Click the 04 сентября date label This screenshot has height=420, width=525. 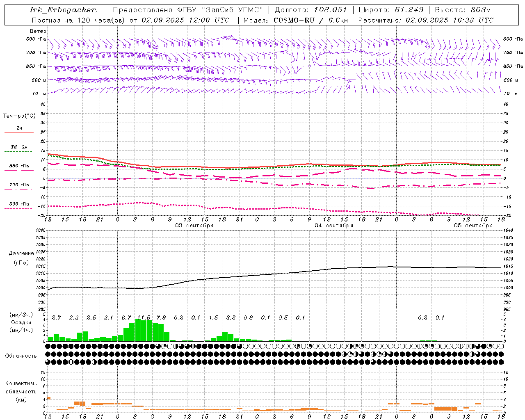(x=334, y=226)
